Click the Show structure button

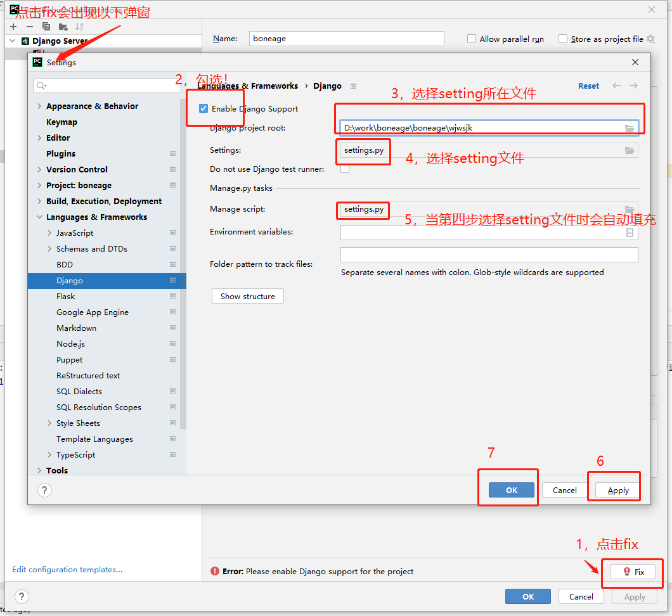coord(248,296)
